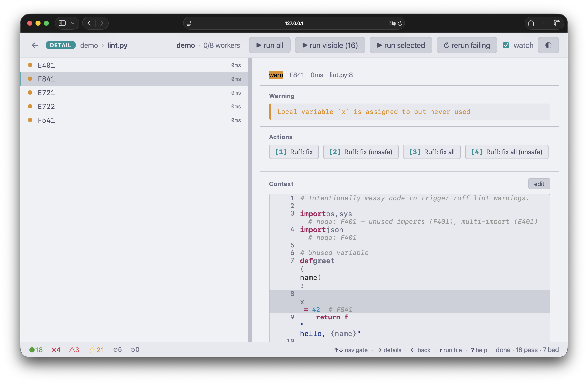Open help from the footer link
The width and height of the screenshot is (588, 384).
coord(479,350)
